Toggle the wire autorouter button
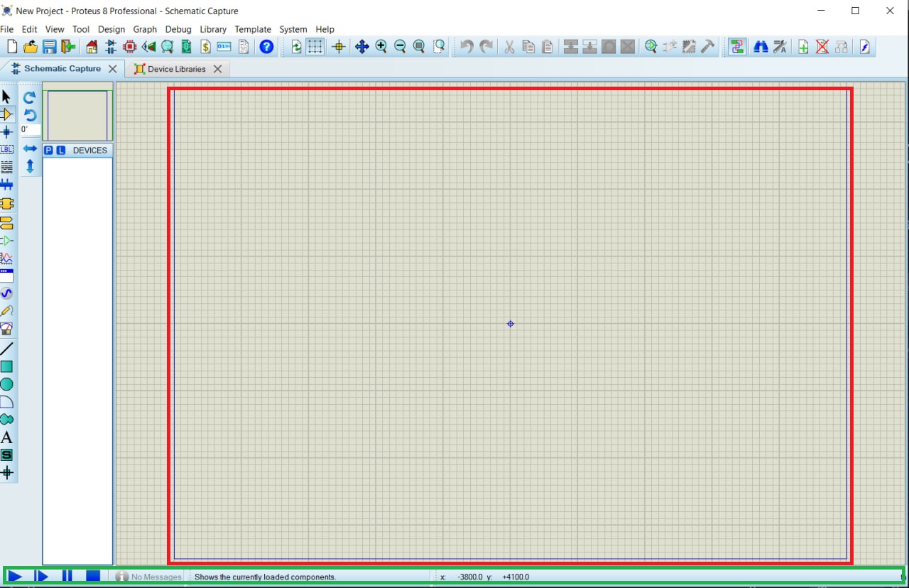The image size is (909, 588). pos(736,47)
